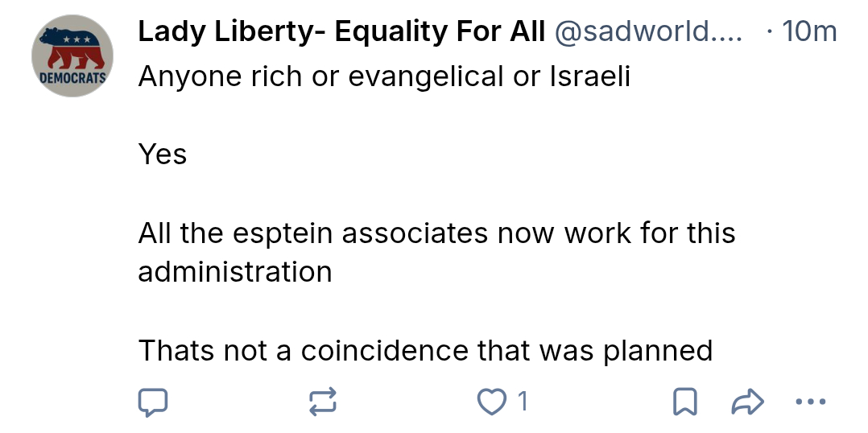Repost this post using the arrows icon

coord(322,402)
